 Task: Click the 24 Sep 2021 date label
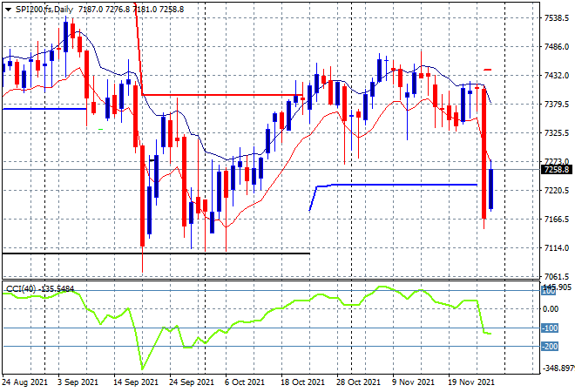pos(191,382)
